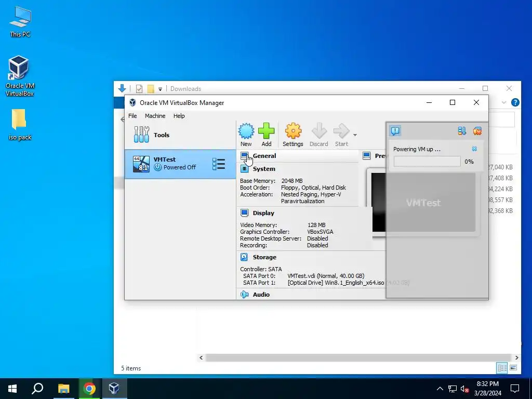
Task: Click the VirtualBox title bar cube icon
Action: pyautogui.click(x=132, y=102)
